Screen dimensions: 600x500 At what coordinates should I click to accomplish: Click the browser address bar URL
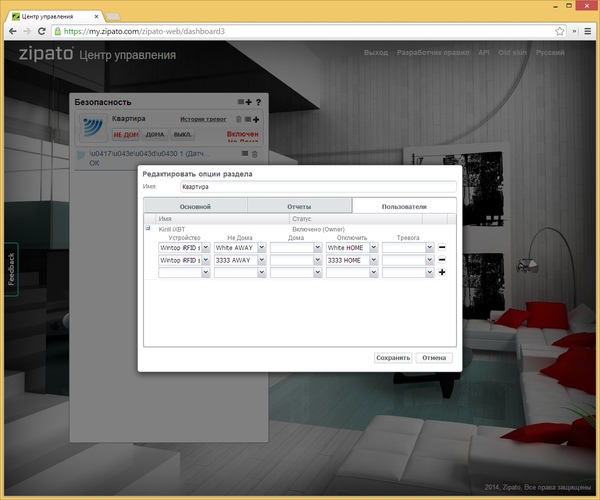point(144,31)
